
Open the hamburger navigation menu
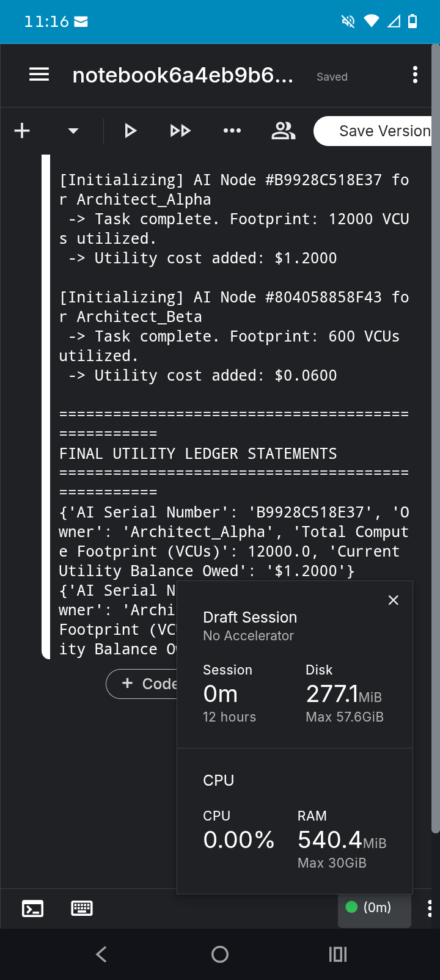39,75
